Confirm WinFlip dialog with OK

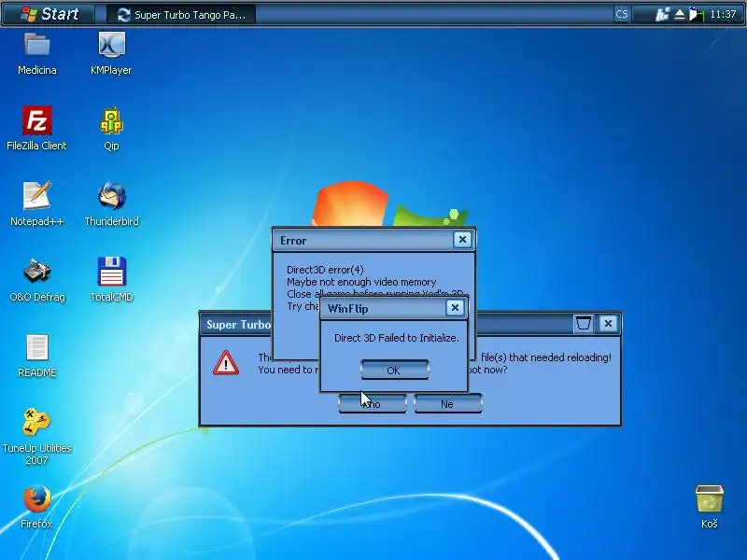click(394, 370)
